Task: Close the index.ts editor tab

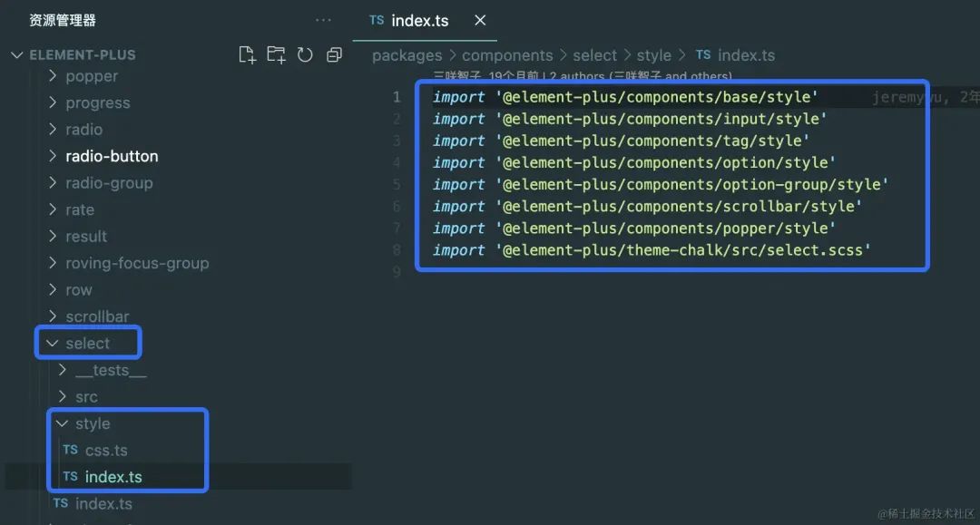Action: (x=480, y=20)
